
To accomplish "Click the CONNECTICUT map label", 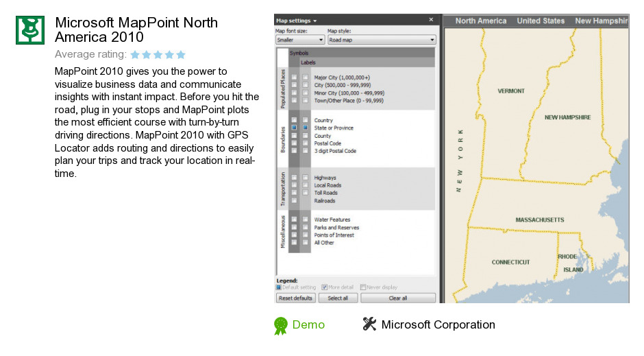I will [510, 262].
